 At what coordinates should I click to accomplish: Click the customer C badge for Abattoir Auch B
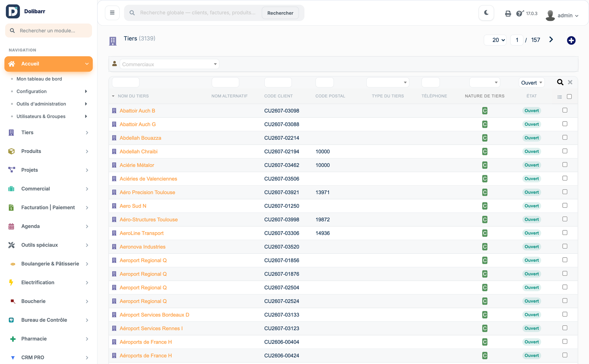tap(485, 111)
